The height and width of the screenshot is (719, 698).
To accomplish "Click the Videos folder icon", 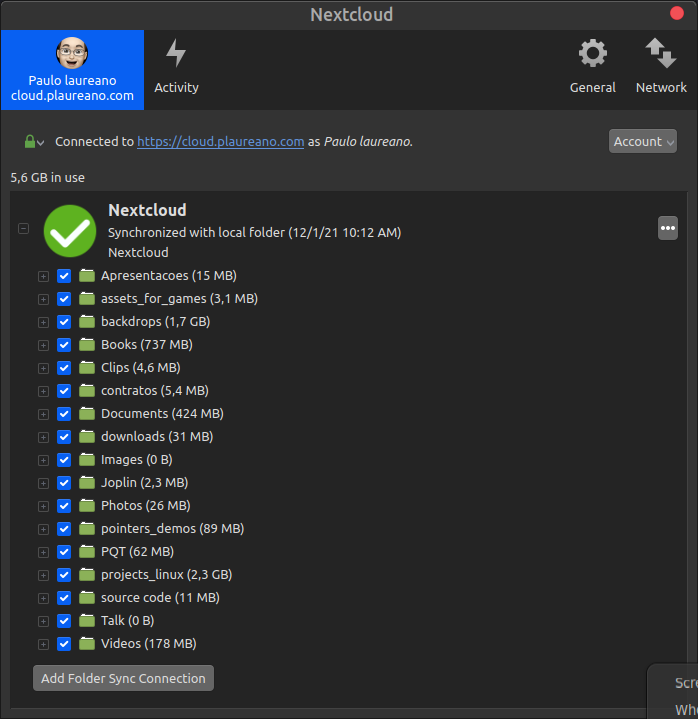I will 87,643.
